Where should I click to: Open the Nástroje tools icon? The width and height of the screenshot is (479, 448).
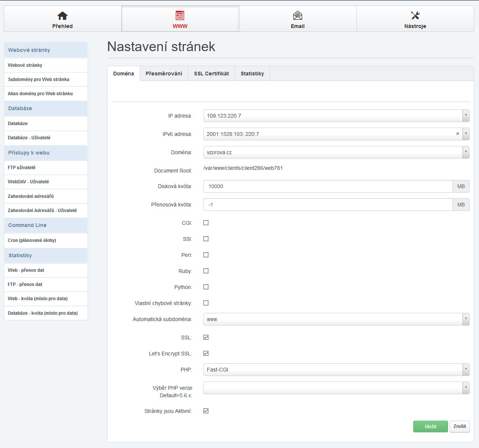click(415, 16)
